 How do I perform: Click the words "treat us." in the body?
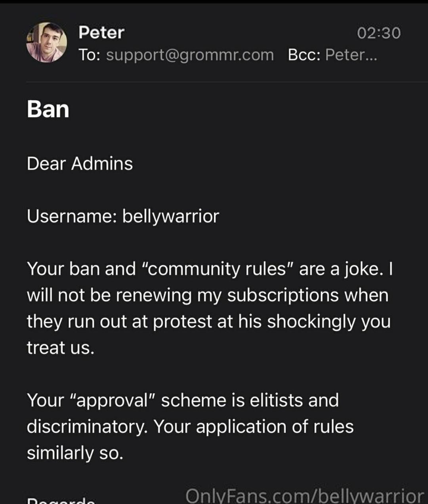[x=61, y=348]
